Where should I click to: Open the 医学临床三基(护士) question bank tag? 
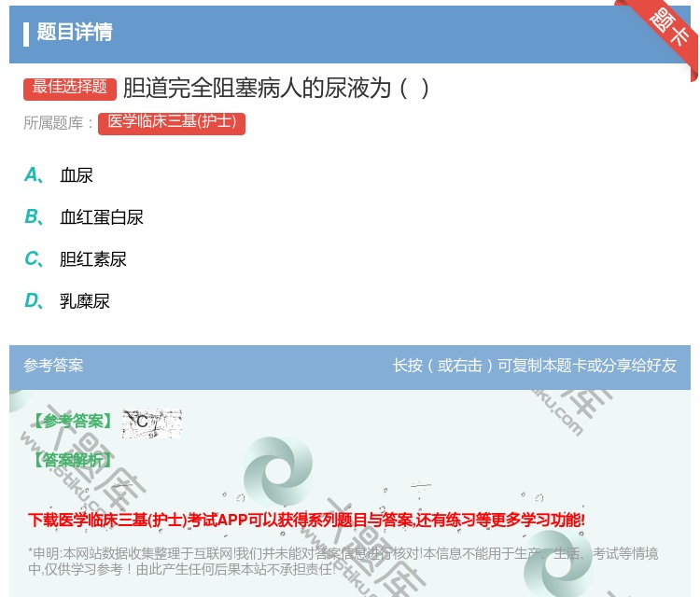pos(172,123)
